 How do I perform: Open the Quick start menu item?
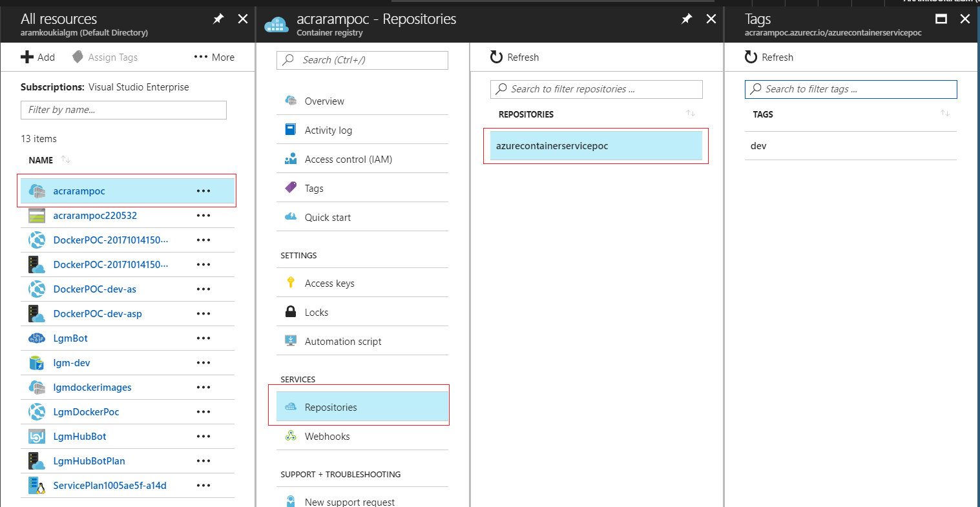pyautogui.click(x=362, y=217)
